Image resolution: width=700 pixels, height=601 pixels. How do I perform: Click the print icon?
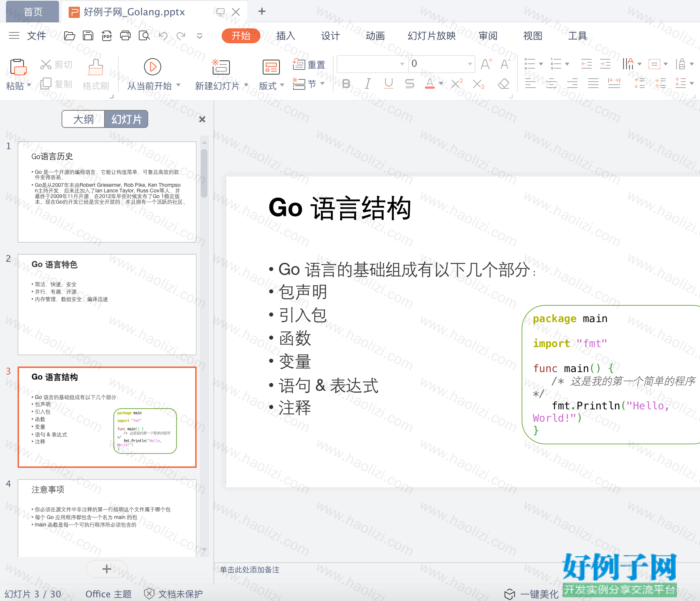(125, 36)
